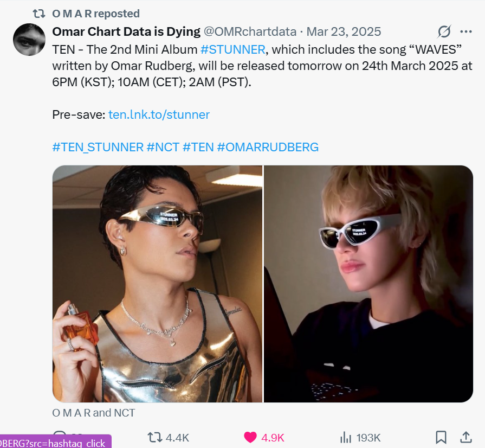The width and height of the screenshot is (485, 448).
Task: Bookmark this post
Action: point(441,437)
